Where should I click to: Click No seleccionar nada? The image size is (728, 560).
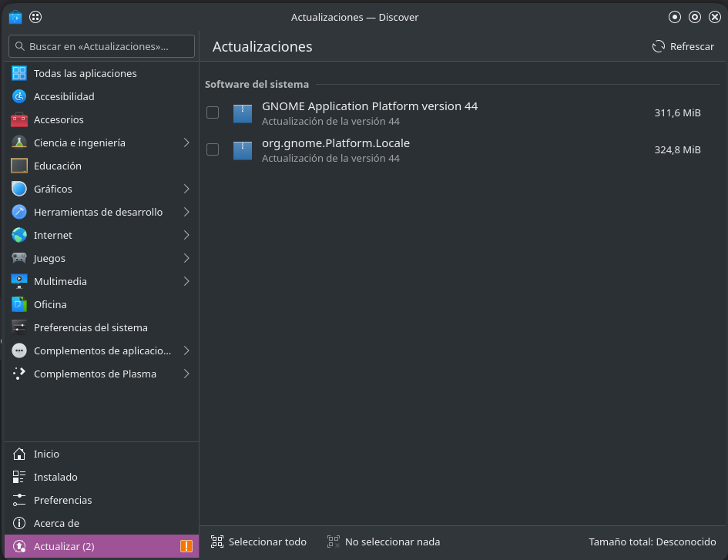point(384,542)
